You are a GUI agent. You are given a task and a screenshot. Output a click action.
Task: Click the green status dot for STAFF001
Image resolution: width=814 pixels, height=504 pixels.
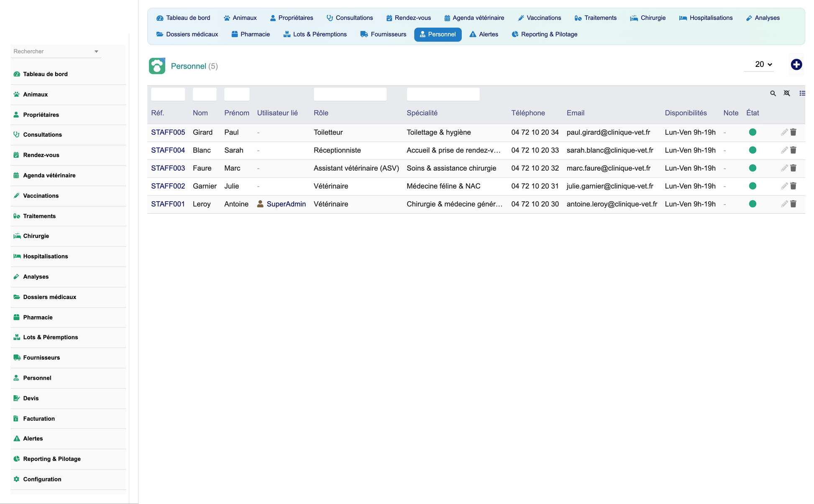753,204
